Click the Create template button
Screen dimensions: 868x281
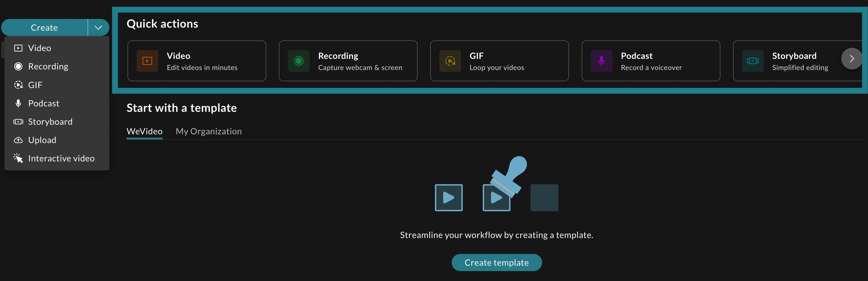496,262
